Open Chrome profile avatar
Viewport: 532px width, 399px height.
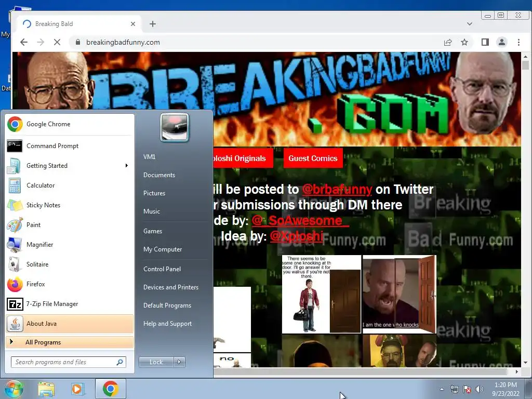502,42
